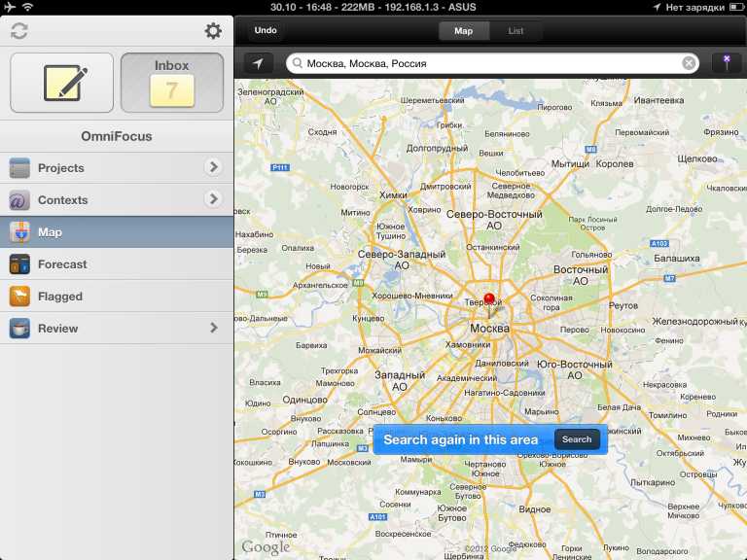Click the Железнодорожный label on the map
This screenshot has width=747, height=560.
pos(694,322)
